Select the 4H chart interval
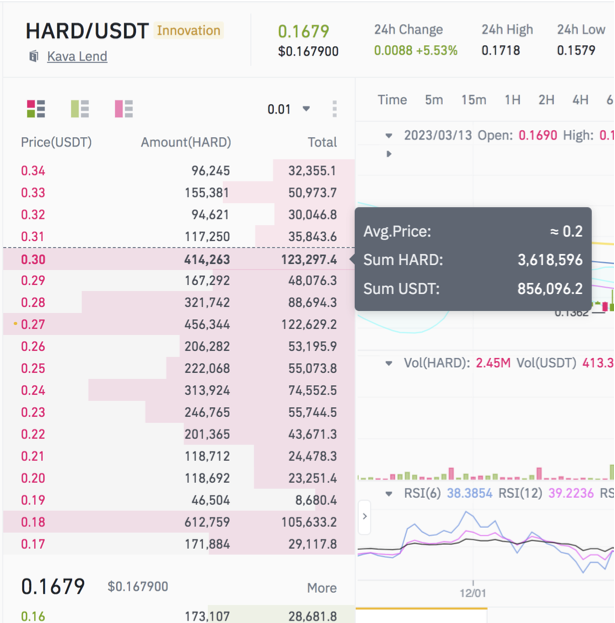 [x=580, y=100]
